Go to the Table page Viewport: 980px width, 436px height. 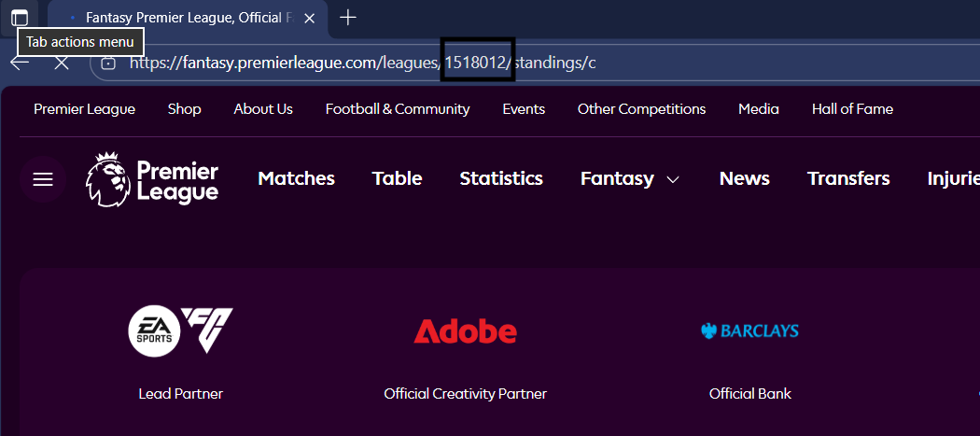[x=397, y=178]
